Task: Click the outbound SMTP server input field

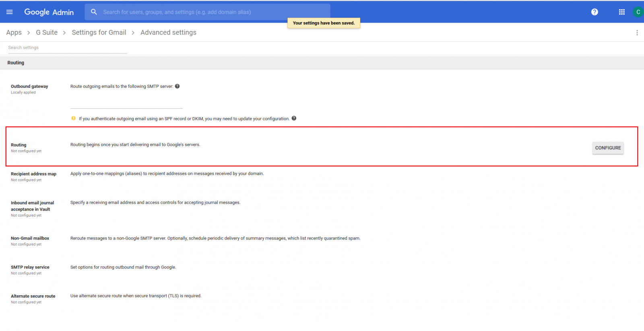Action: pos(126,103)
